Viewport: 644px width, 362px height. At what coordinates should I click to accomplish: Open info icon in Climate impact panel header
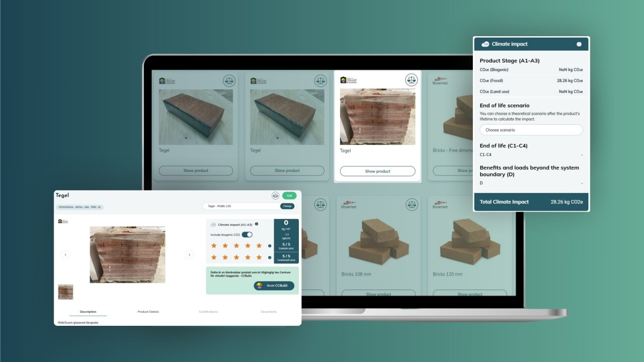579,44
